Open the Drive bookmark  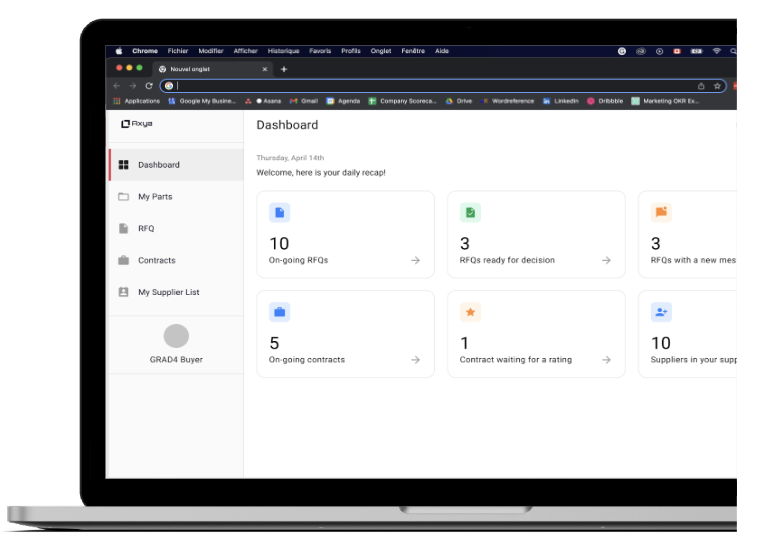click(x=459, y=101)
